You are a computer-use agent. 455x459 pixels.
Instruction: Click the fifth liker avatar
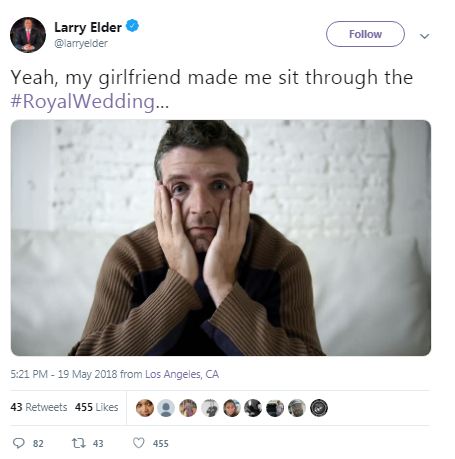(x=232, y=408)
